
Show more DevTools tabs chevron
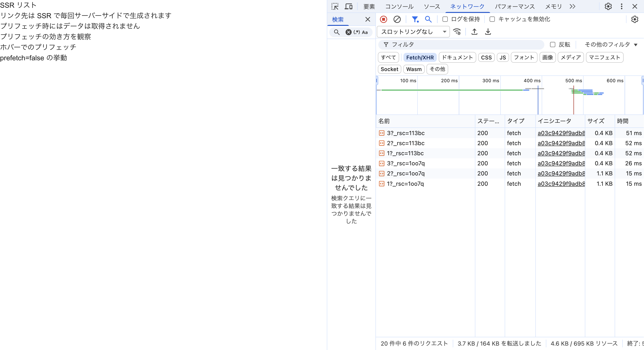point(573,7)
